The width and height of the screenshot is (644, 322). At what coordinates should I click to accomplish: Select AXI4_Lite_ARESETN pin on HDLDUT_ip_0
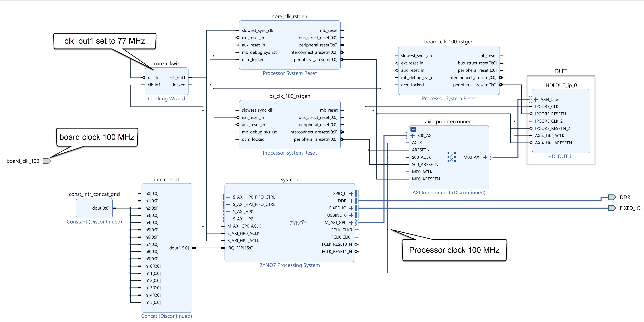coord(553,143)
